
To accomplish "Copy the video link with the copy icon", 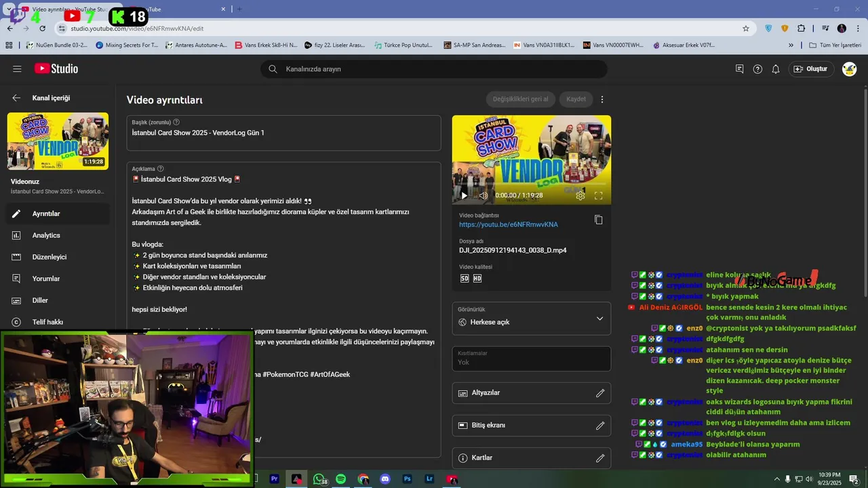I will click(x=598, y=220).
